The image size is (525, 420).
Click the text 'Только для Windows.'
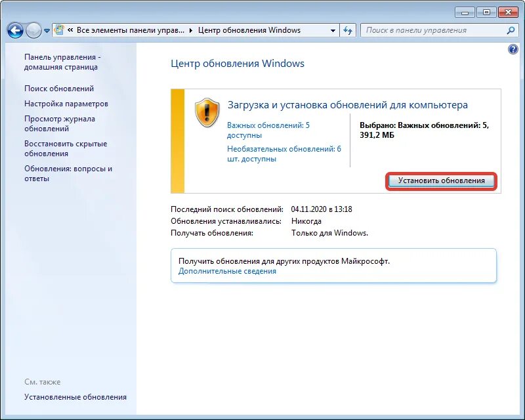tap(329, 233)
